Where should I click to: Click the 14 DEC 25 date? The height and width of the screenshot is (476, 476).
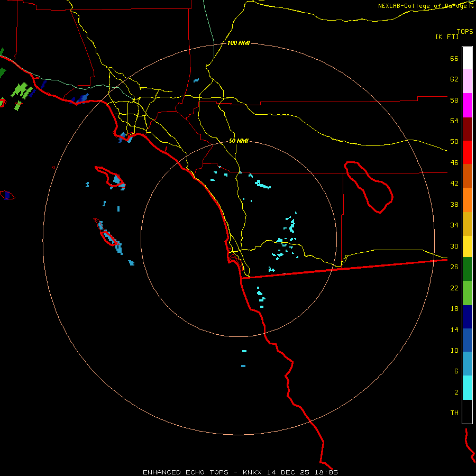[288, 472]
